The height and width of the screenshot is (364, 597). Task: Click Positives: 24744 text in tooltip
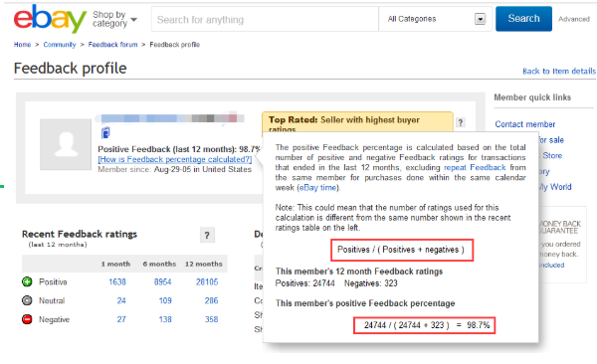pyautogui.click(x=305, y=283)
